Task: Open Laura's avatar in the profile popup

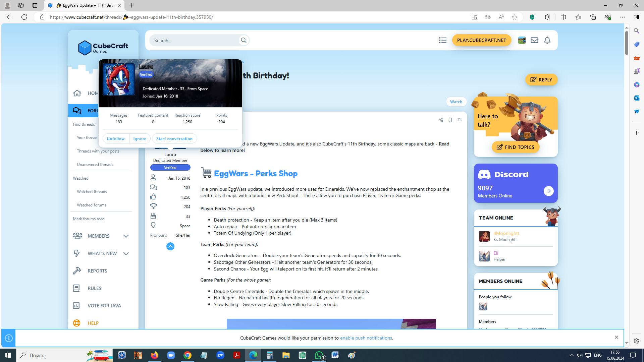Action: tap(119, 79)
